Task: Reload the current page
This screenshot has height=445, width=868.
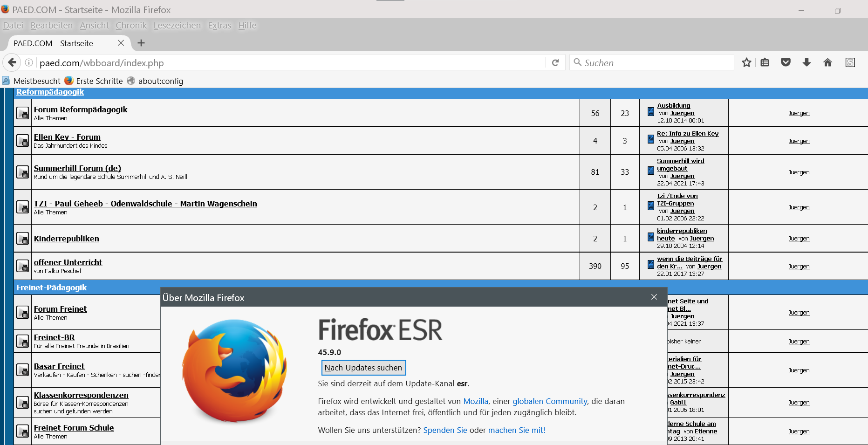Action: tap(555, 62)
